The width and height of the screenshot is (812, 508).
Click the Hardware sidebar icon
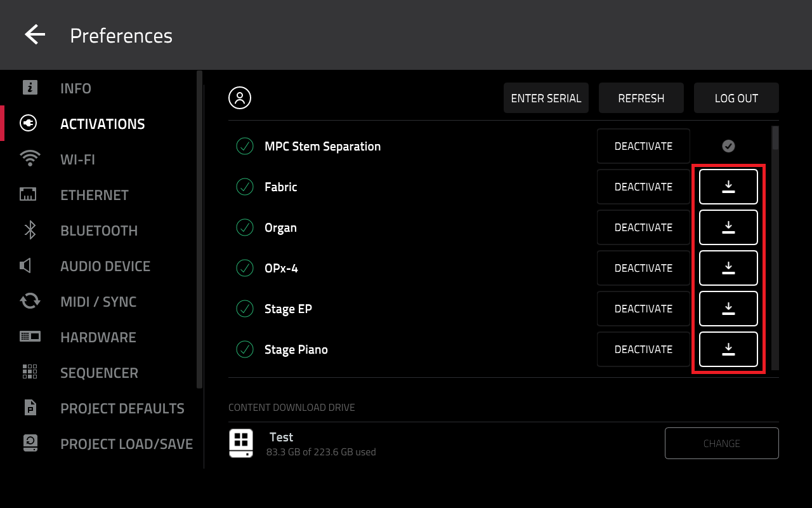click(x=30, y=337)
